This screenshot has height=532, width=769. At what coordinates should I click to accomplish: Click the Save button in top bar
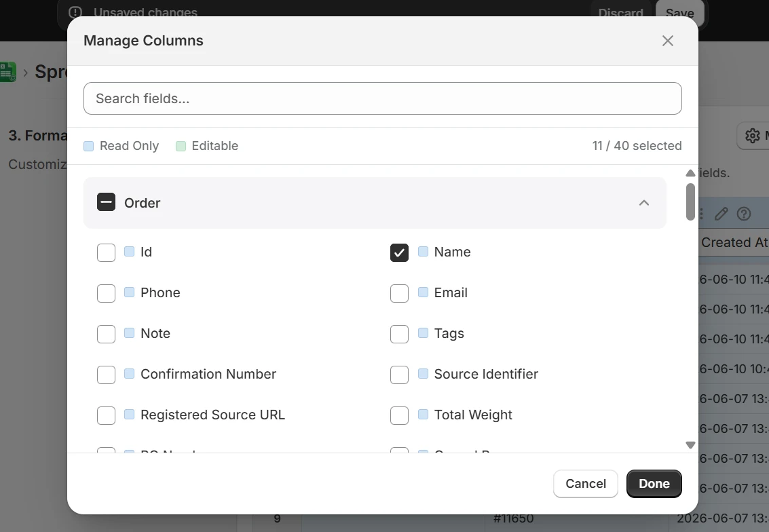679,13
